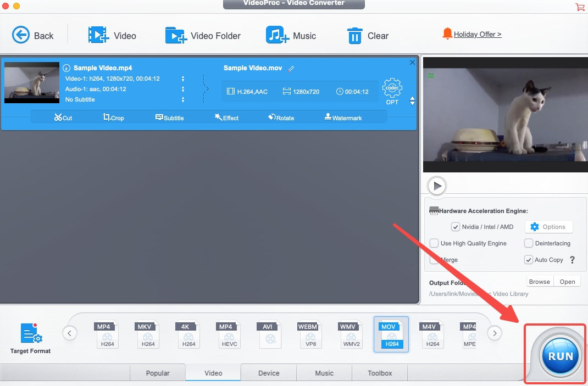Select WEBM VP8 format
The height and width of the screenshot is (386, 588).
[309, 334]
